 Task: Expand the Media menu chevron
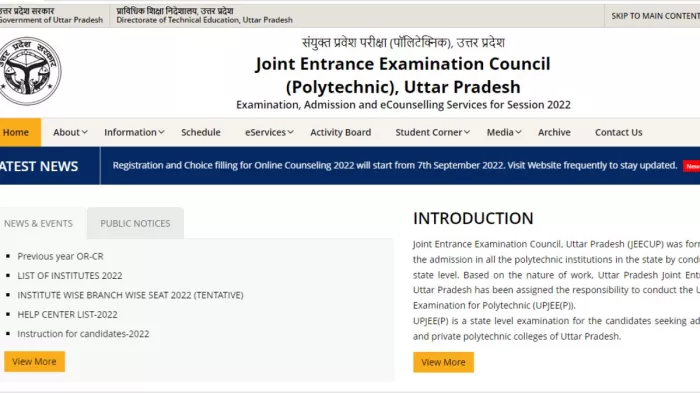(x=518, y=133)
